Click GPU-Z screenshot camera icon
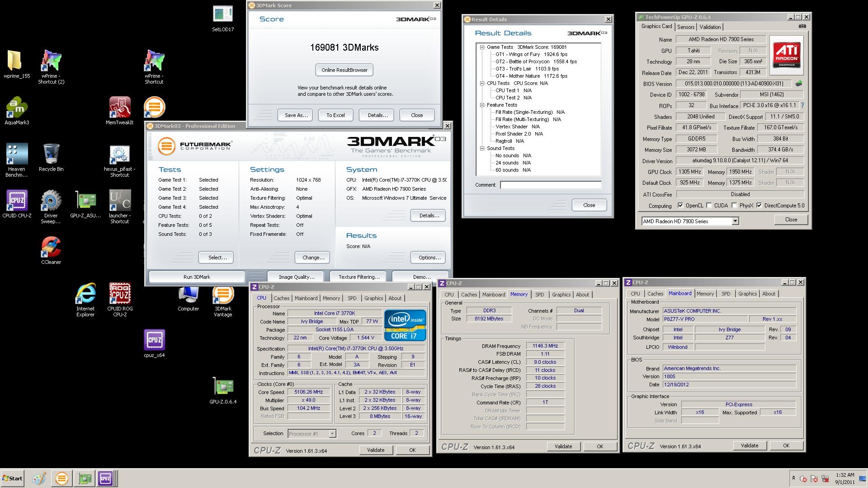The image size is (868, 488). [x=802, y=26]
